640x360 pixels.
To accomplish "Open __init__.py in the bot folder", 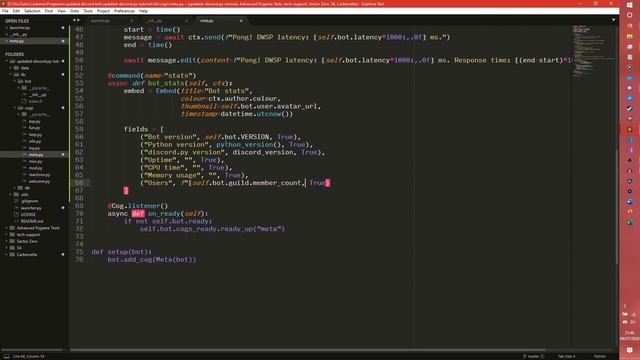I will [x=38, y=95].
